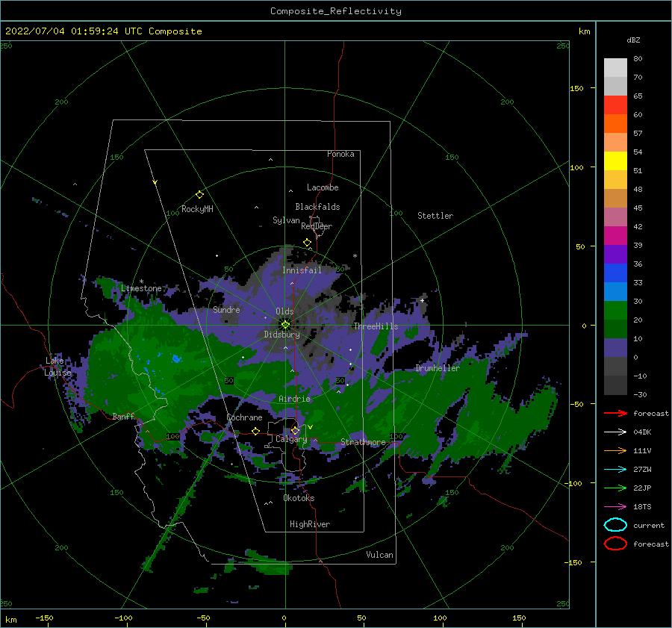Select the orange swatch between 60 and 57
Screen dimensions: 672x628
615,123
